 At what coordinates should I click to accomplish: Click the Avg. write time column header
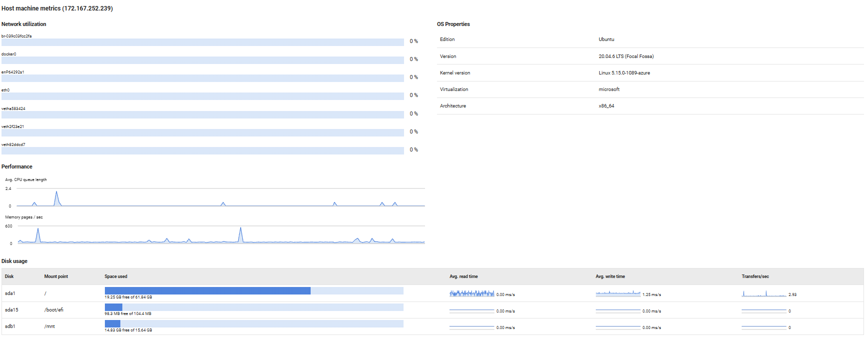click(610, 276)
